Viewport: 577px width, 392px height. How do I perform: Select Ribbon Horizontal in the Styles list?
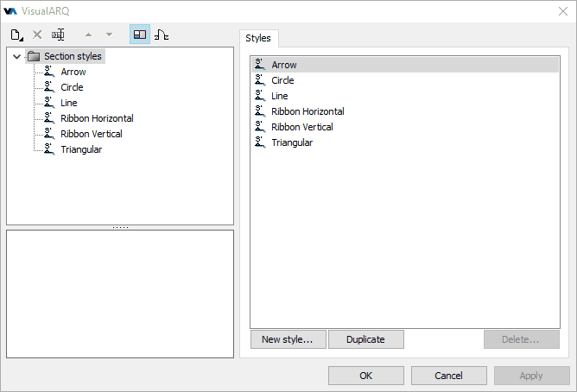tap(405, 111)
